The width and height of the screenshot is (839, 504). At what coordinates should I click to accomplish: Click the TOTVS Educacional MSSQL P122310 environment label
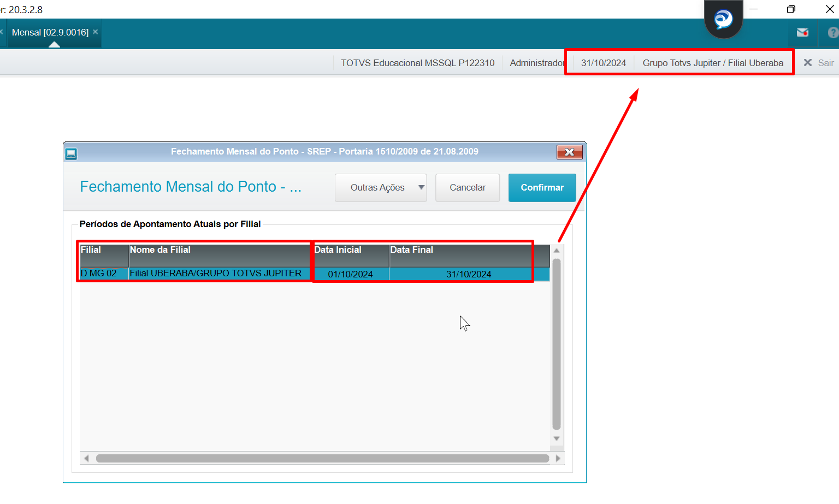(x=418, y=63)
